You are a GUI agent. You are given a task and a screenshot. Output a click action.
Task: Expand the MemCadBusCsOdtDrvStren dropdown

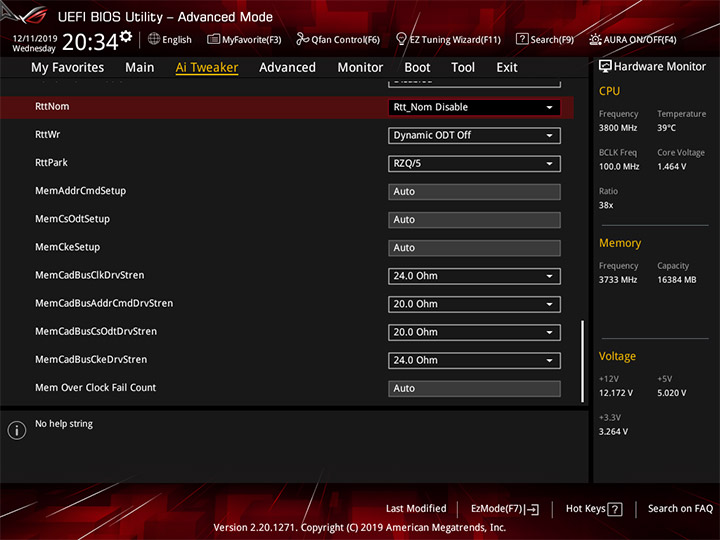474,332
